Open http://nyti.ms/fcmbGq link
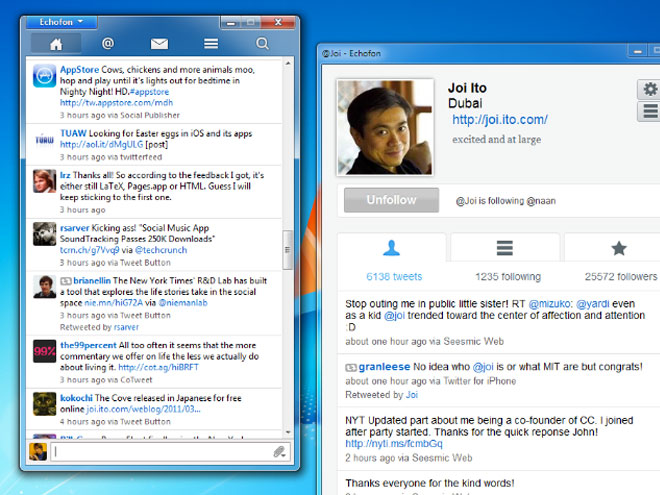 tap(394, 444)
